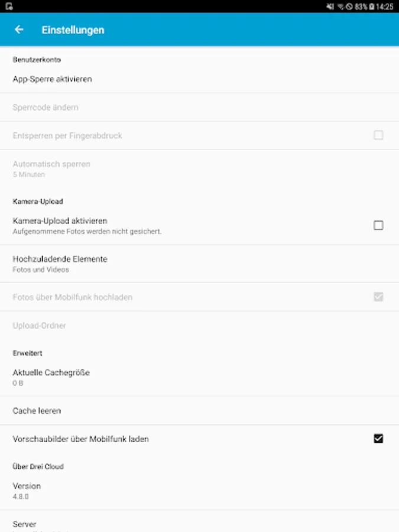This screenshot has width=399, height=532.
Task: Tap the battery status icon
Action: 371,7
